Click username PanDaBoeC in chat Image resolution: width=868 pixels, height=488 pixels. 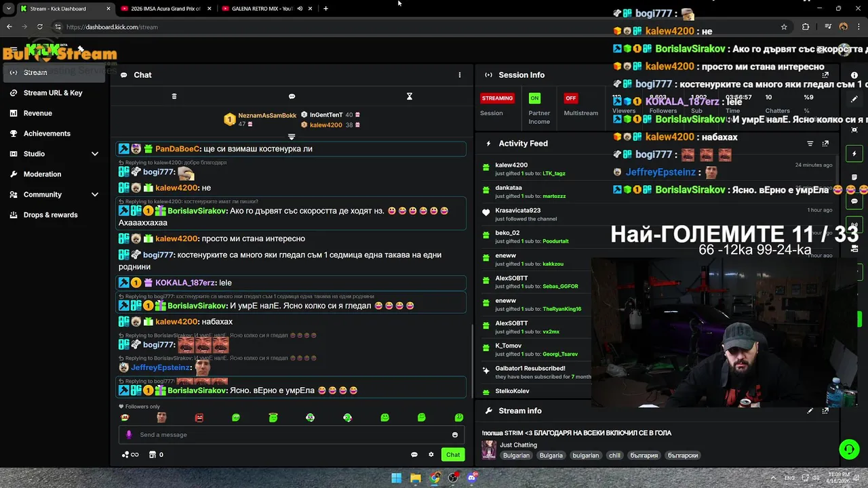(178, 149)
